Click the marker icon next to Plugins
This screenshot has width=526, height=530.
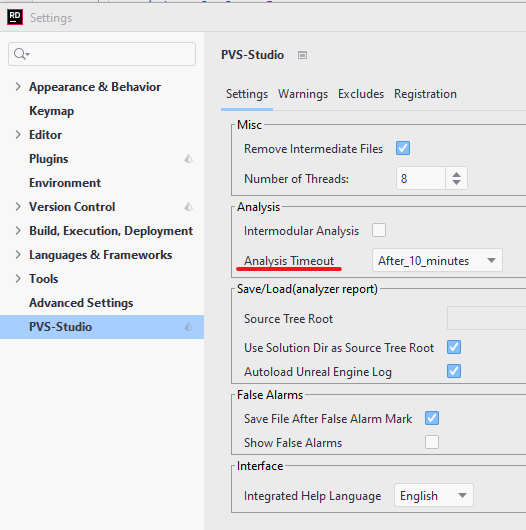pyautogui.click(x=189, y=159)
